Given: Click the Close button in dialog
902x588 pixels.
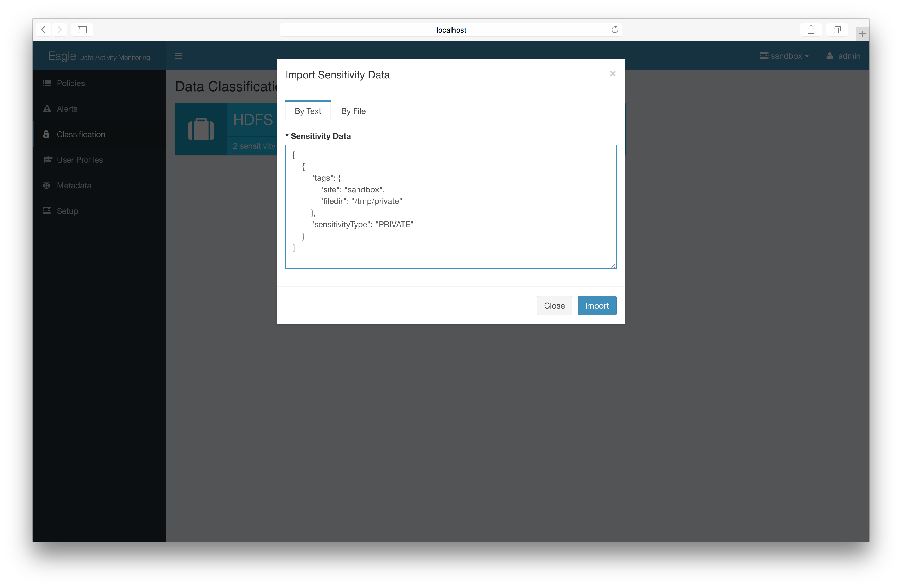Looking at the screenshot, I should (x=554, y=305).
